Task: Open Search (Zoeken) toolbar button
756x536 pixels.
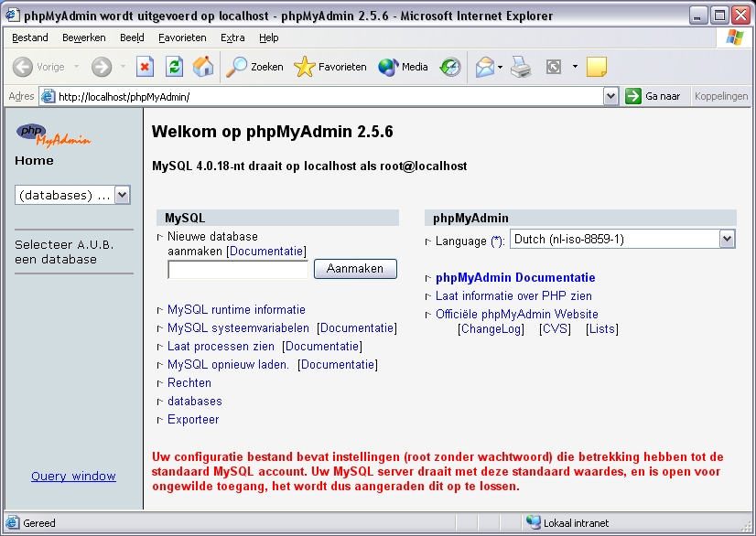Action: (255, 67)
